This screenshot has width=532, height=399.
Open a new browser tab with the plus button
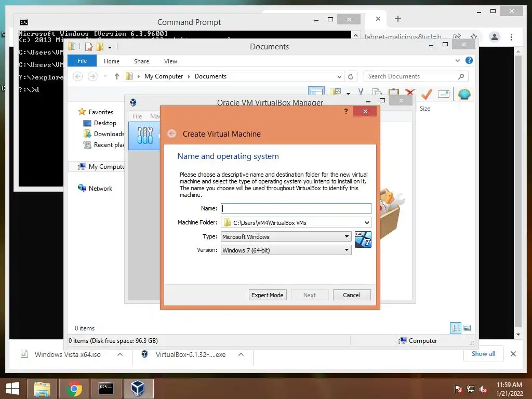(x=398, y=19)
